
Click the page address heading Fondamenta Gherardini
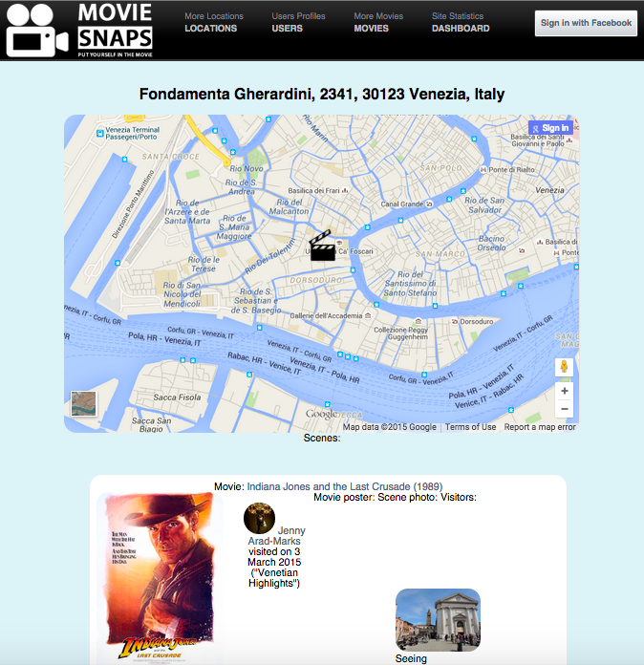coord(322,94)
